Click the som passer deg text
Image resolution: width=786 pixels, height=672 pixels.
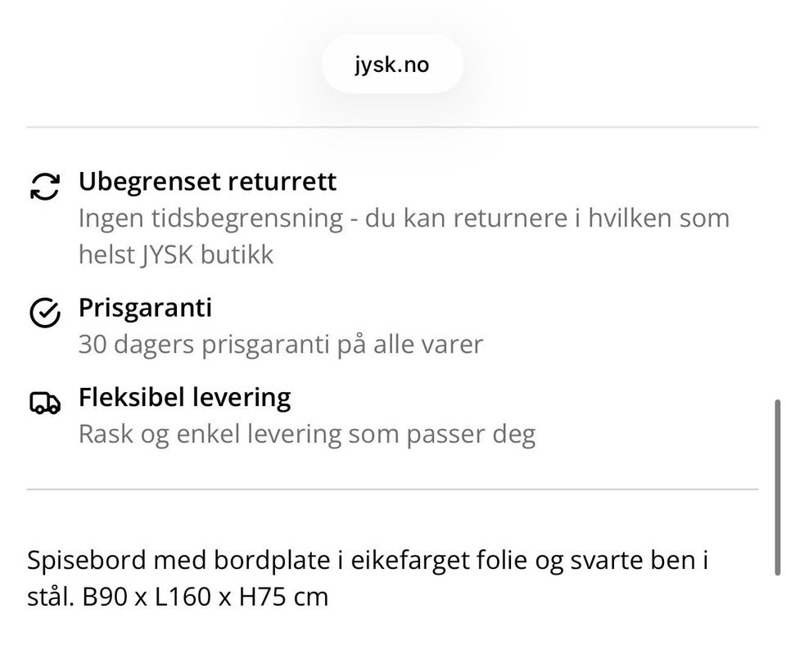coord(442,433)
